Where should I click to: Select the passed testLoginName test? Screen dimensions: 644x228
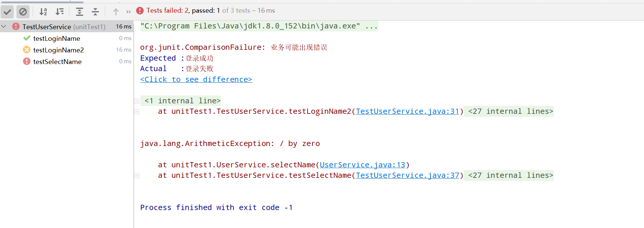[57, 38]
